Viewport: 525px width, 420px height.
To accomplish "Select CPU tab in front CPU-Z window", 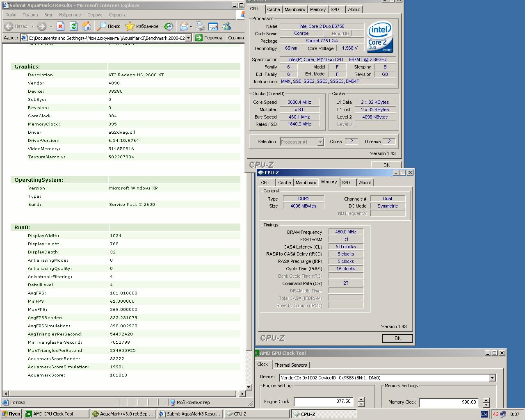I will (x=265, y=183).
